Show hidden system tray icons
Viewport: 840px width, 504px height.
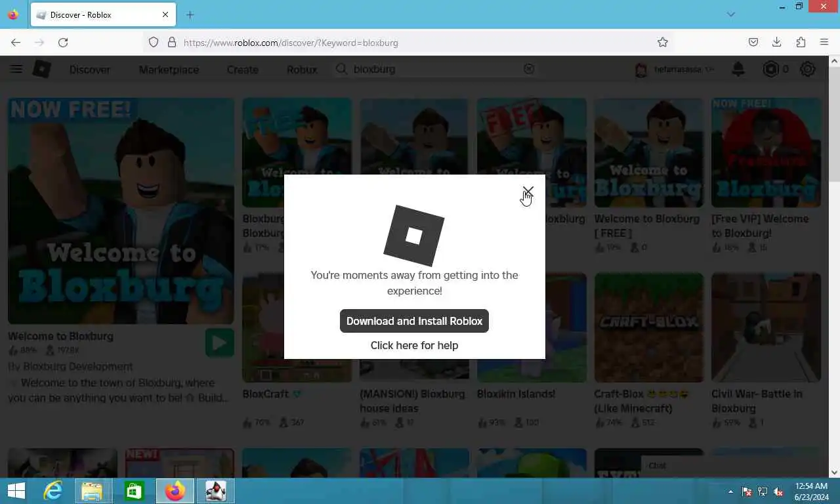point(730,492)
